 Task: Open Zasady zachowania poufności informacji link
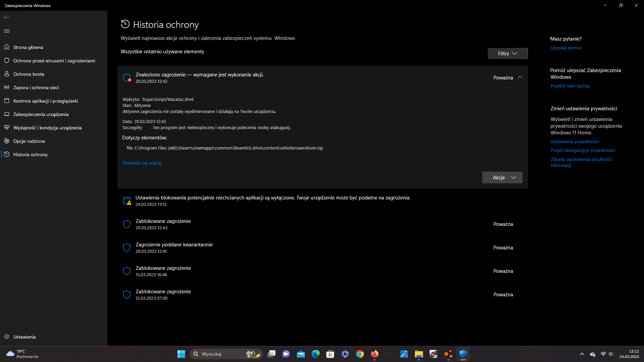coord(581,162)
